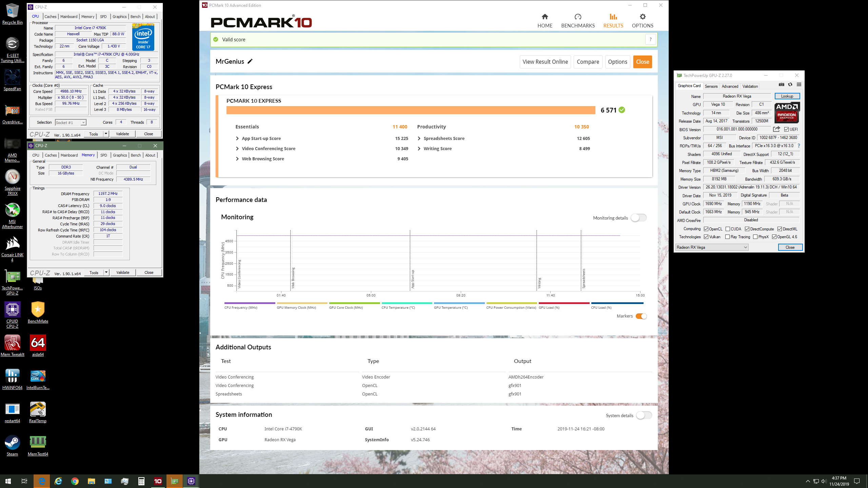Toggle Monitoring details switch

point(638,218)
